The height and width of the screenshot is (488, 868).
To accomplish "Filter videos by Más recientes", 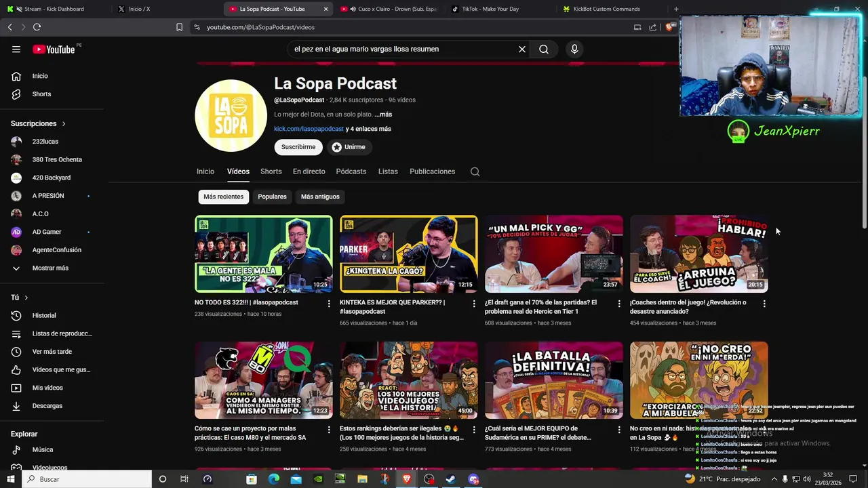I will (223, 197).
